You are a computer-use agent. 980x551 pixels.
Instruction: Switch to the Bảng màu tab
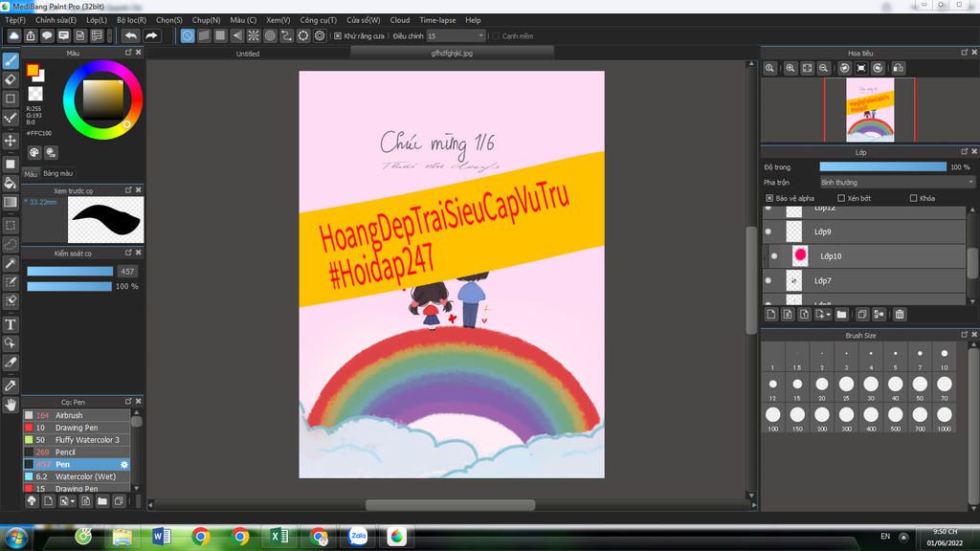[58, 173]
